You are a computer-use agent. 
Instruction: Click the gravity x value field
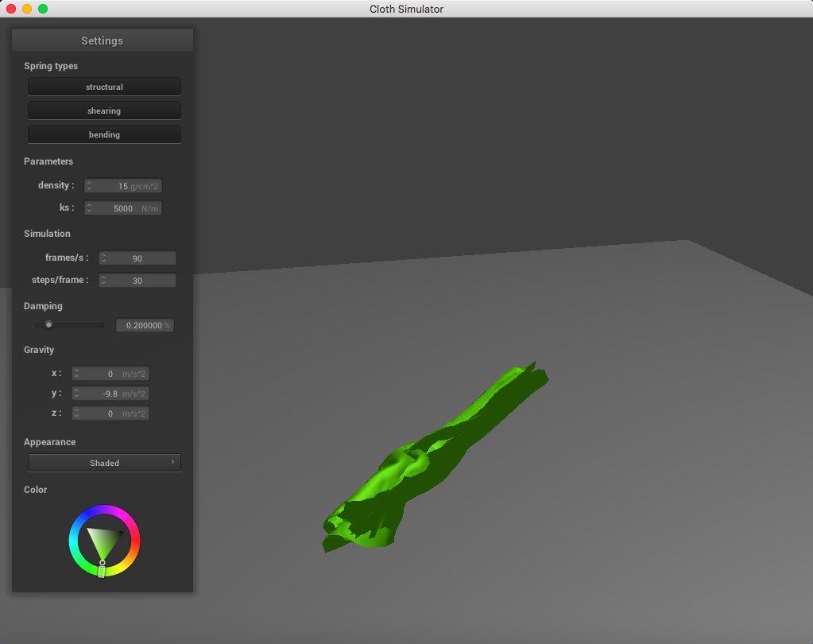click(x=110, y=374)
